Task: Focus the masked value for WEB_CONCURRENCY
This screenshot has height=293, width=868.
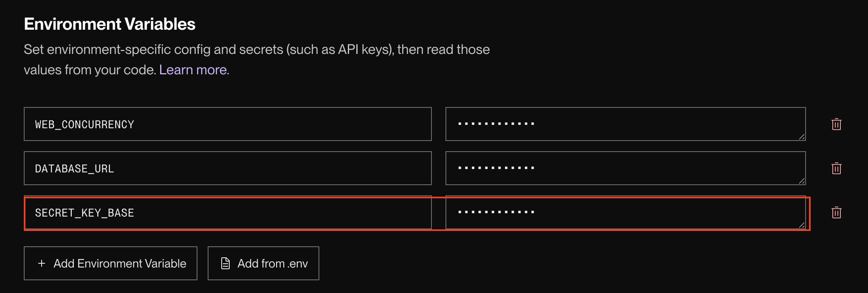Action: click(x=625, y=124)
